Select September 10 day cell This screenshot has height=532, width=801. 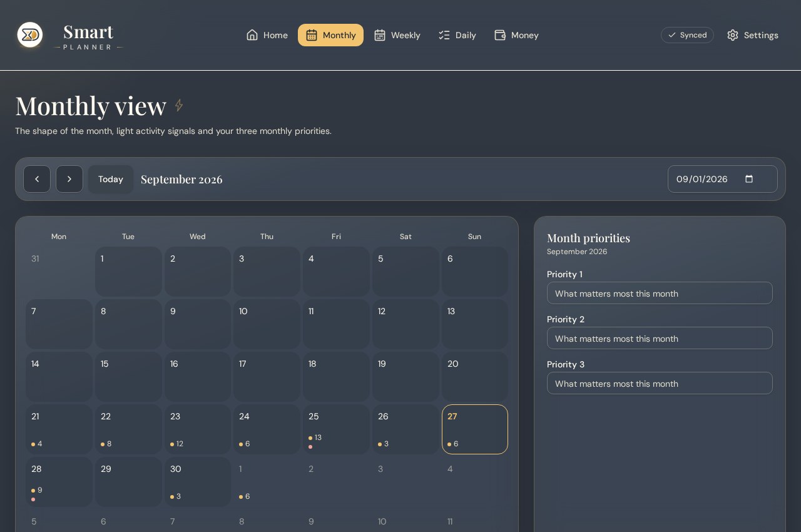(267, 324)
